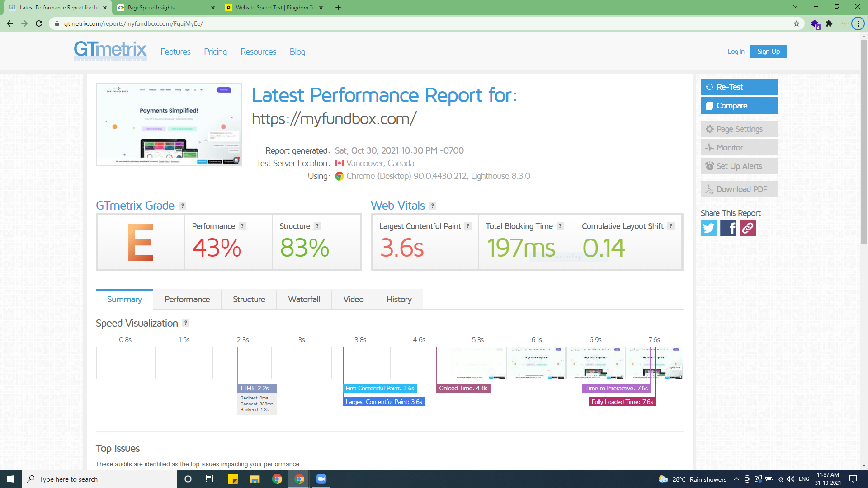Open Cortana circle on taskbar
The image size is (868, 488).
188,479
